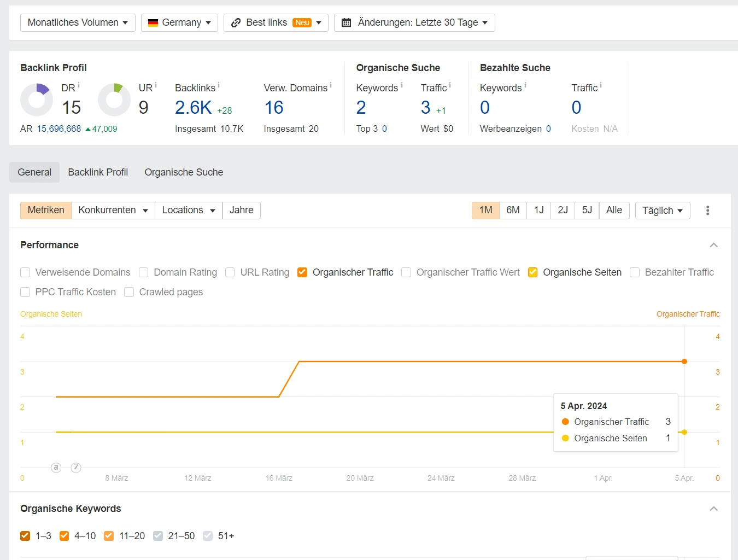Click the circled 2 marker on chart axis
This screenshot has width=738, height=560.
76,468
